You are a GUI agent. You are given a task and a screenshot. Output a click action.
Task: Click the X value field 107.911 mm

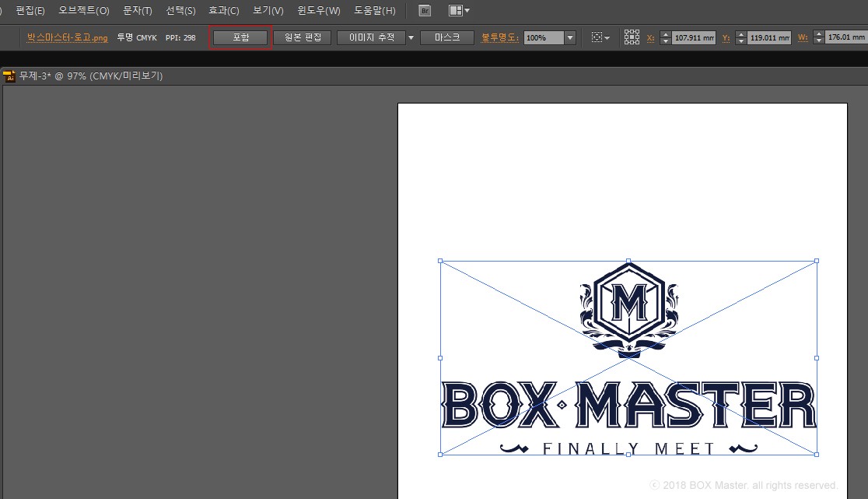(x=695, y=37)
